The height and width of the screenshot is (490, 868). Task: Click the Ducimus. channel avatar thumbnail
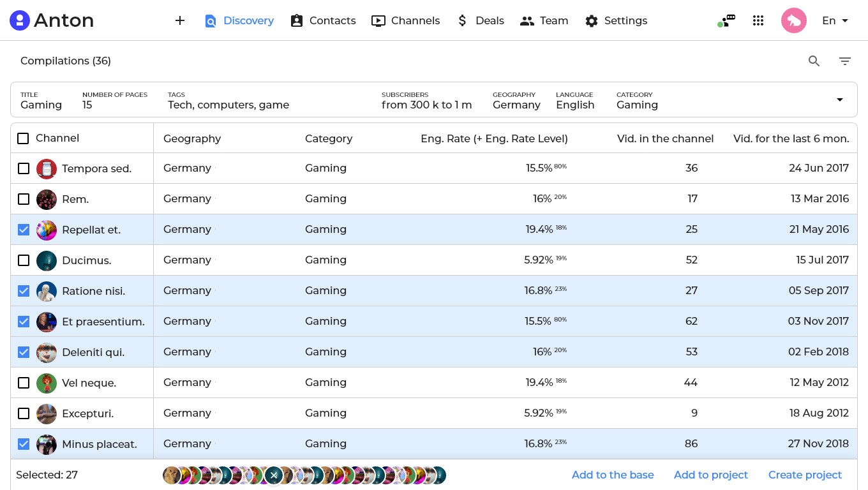pyautogui.click(x=47, y=260)
